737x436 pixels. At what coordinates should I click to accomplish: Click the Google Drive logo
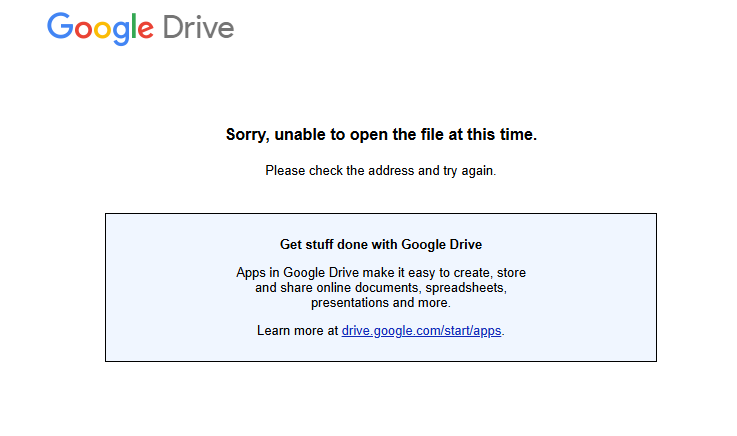point(141,28)
